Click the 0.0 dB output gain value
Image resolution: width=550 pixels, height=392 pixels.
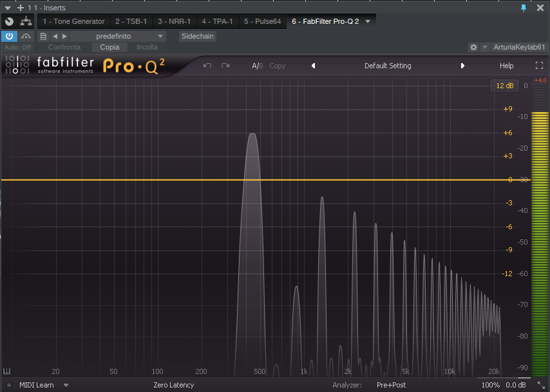(x=516, y=385)
